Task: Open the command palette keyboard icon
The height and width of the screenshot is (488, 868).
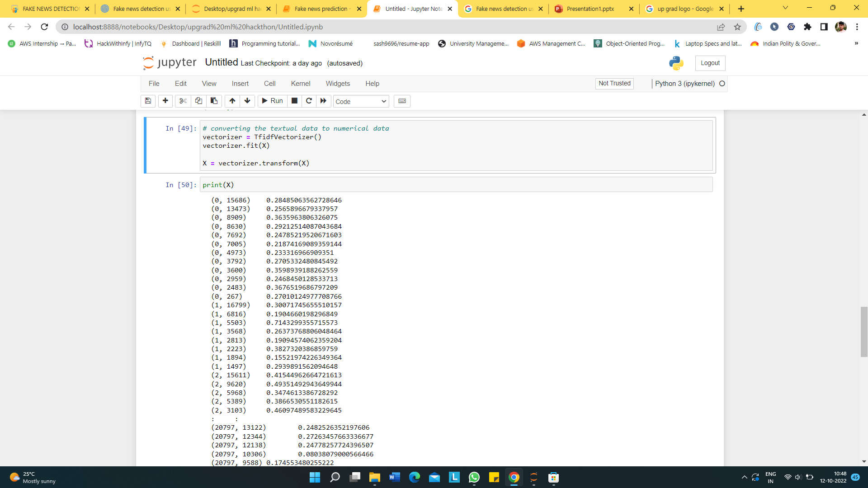Action: [402, 101]
